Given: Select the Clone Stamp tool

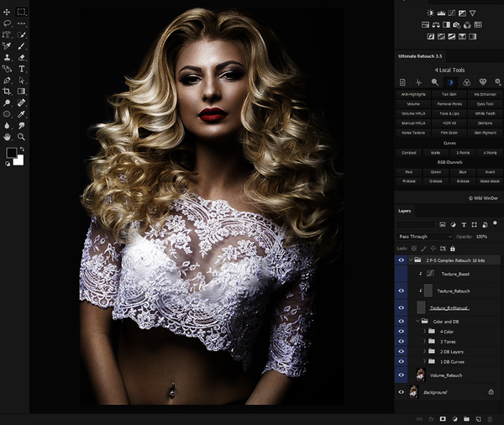Looking at the screenshot, I should click(7, 57).
